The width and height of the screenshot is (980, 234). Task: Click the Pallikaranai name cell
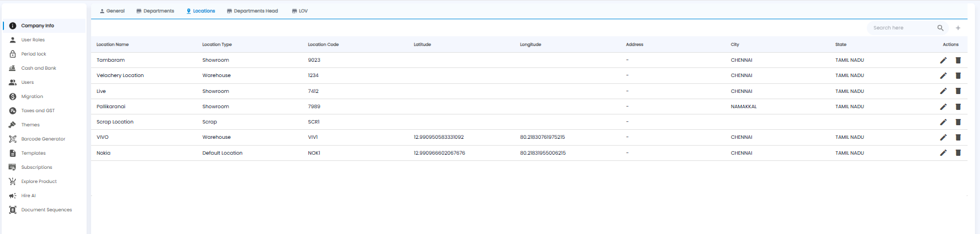(111, 107)
